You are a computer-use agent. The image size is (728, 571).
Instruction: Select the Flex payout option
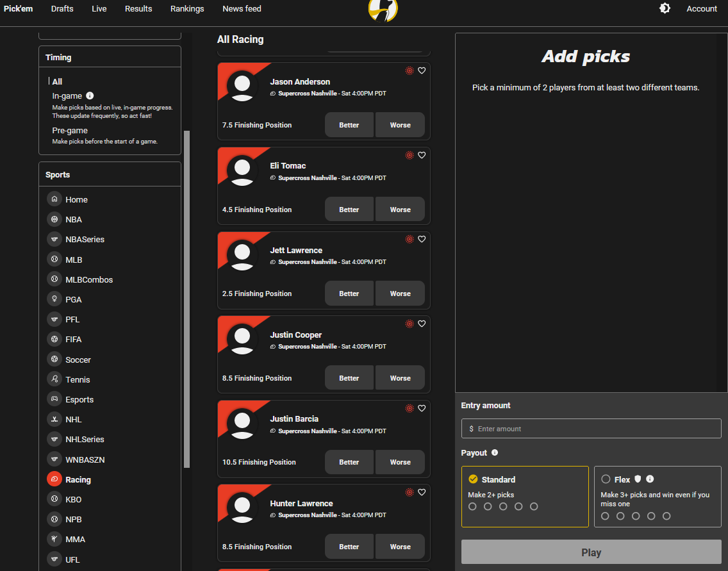pos(657,496)
